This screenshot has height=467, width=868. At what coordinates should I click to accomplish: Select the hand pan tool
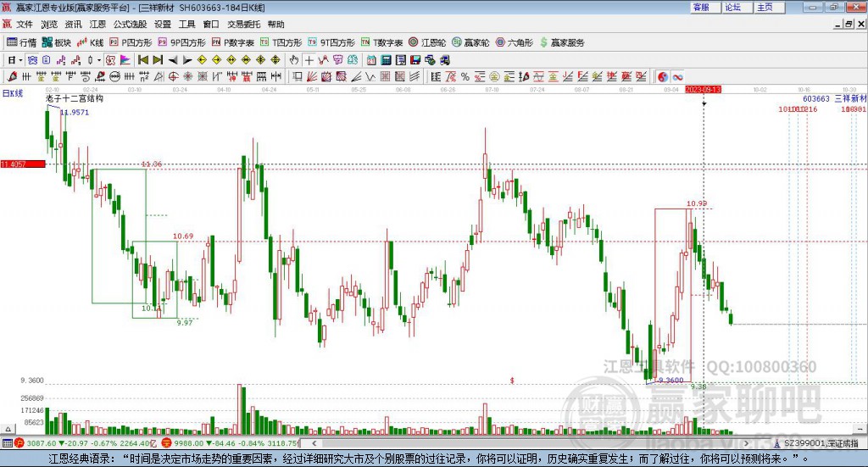[x=293, y=60]
